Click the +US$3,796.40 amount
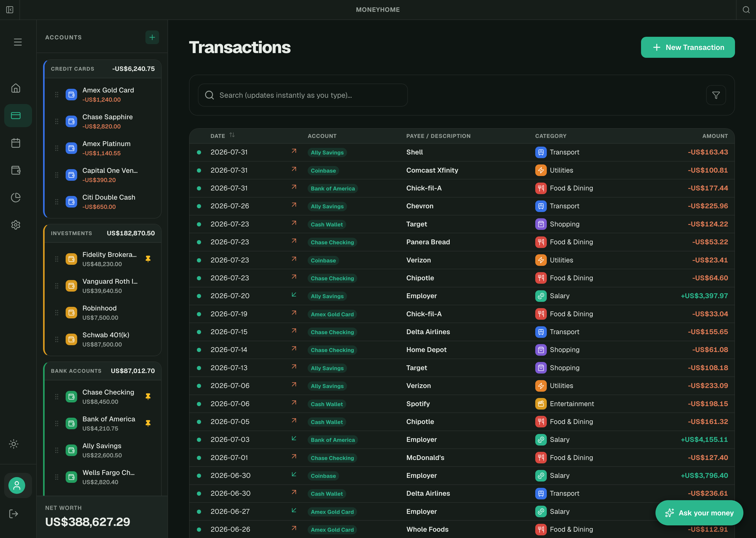 click(704, 476)
